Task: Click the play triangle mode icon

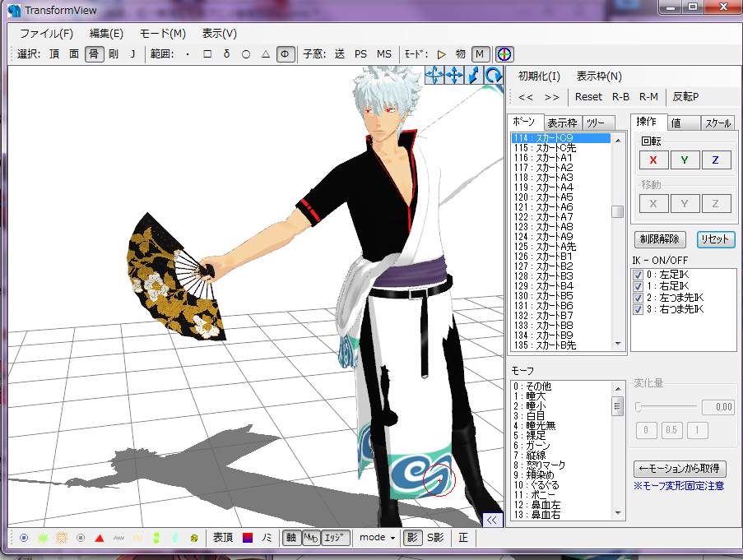Action: tap(442, 54)
